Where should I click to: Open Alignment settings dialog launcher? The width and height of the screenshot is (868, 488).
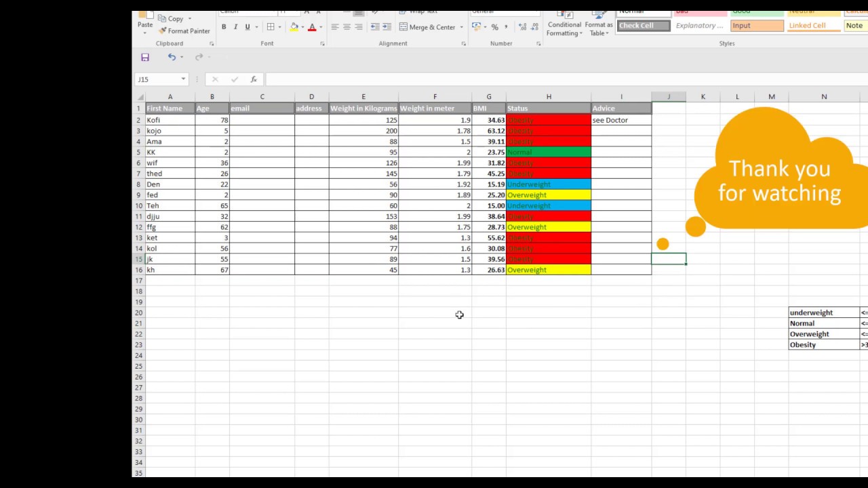[x=464, y=43]
